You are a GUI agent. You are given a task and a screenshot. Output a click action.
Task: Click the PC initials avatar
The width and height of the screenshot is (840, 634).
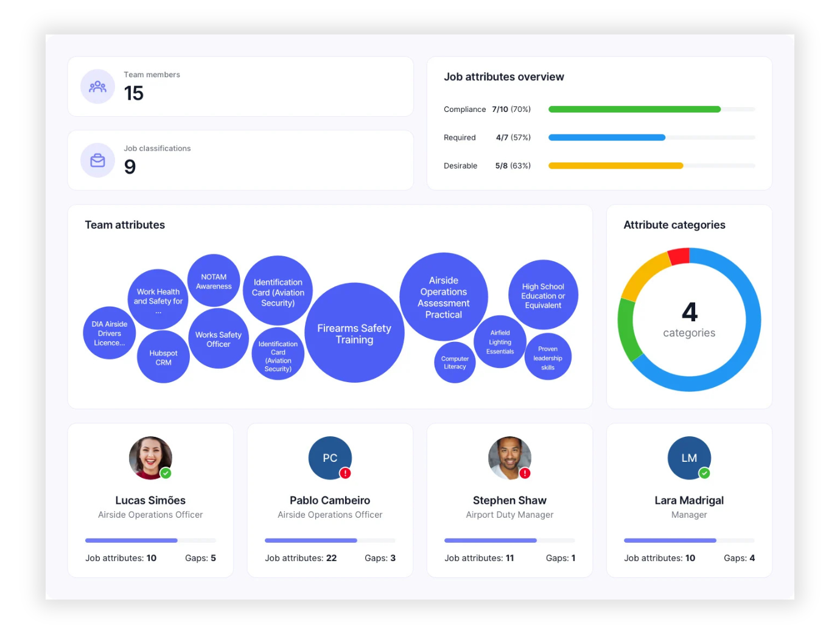[330, 458]
